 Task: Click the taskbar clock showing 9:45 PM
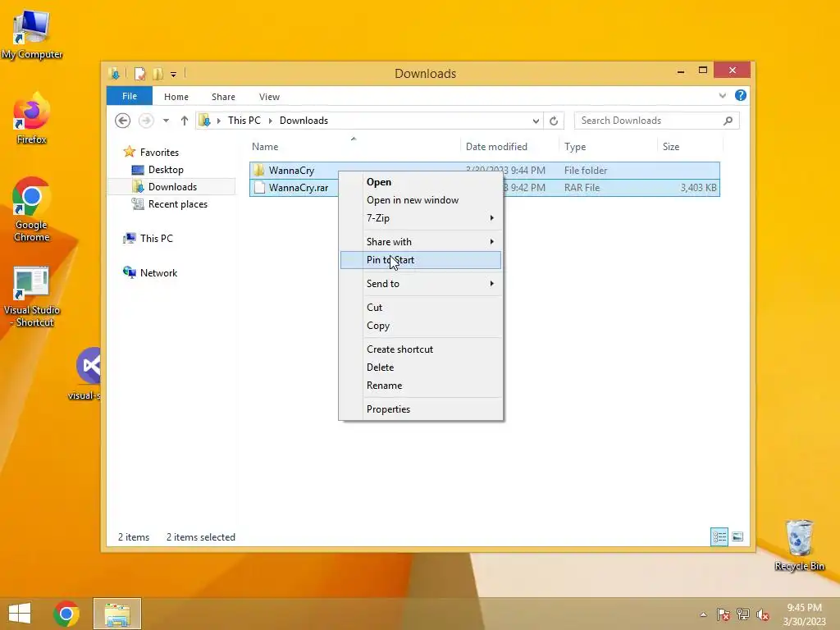[804, 614]
